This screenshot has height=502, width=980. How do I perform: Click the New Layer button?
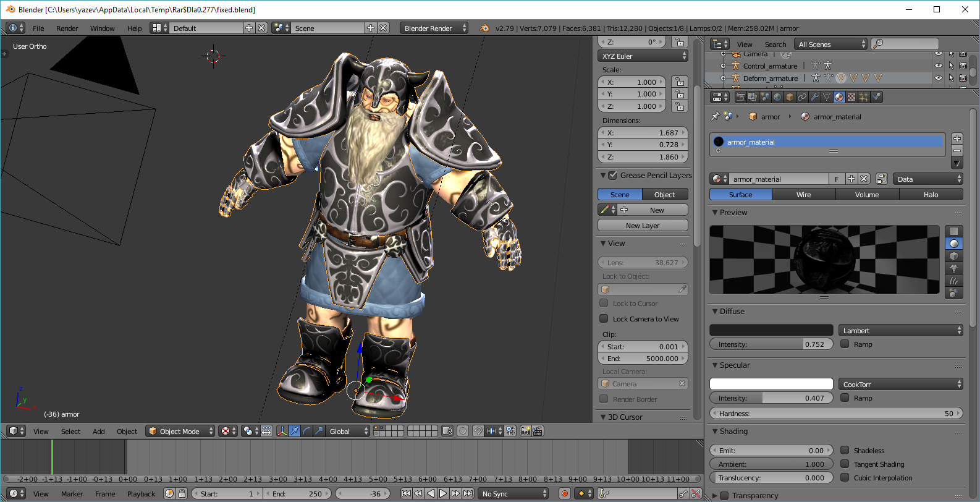[x=643, y=226]
